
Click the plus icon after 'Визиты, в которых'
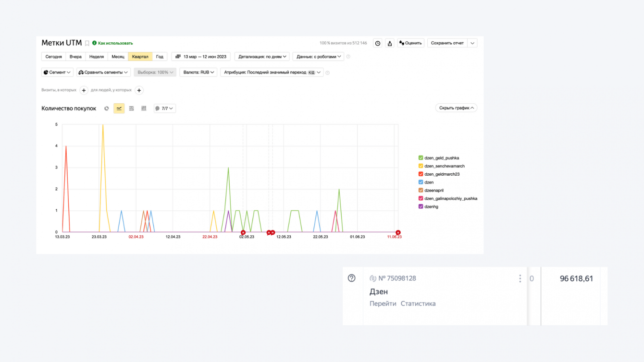[x=84, y=90]
